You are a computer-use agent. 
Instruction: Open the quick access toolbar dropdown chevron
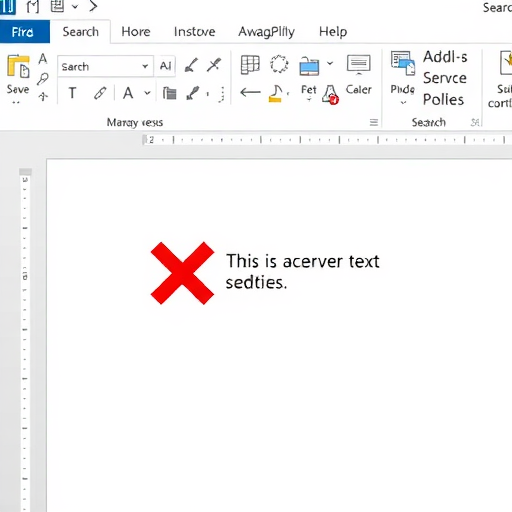75,6
